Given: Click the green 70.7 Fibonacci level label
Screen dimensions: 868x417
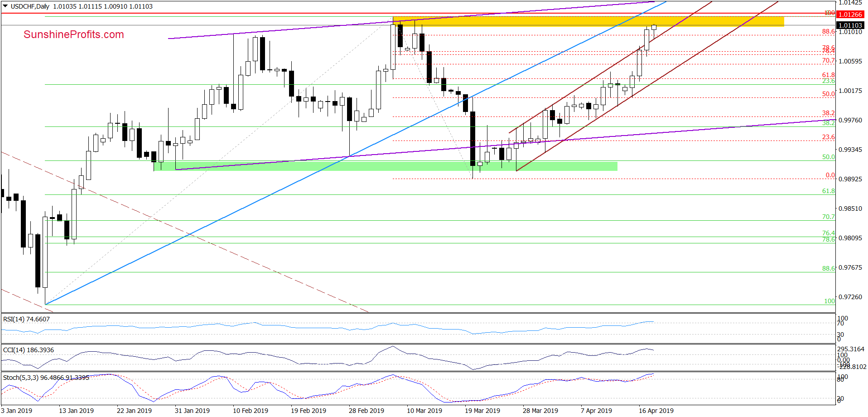Looking at the screenshot, I should point(829,217).
